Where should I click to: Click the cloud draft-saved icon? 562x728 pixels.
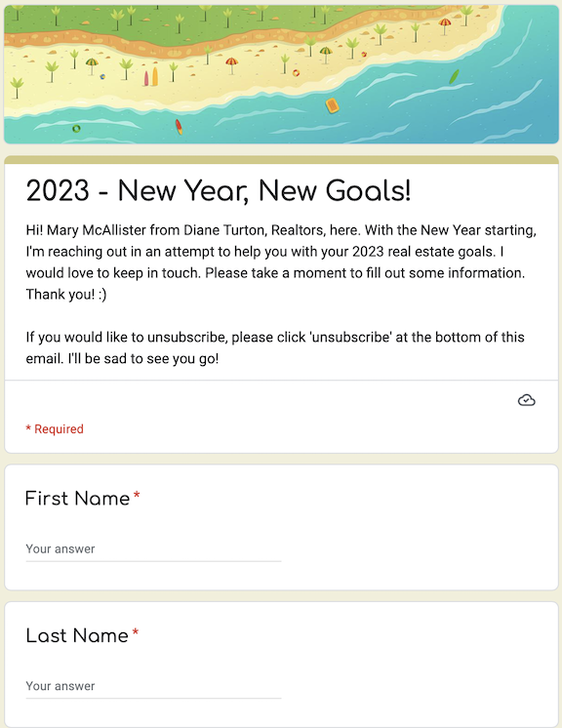526,400
